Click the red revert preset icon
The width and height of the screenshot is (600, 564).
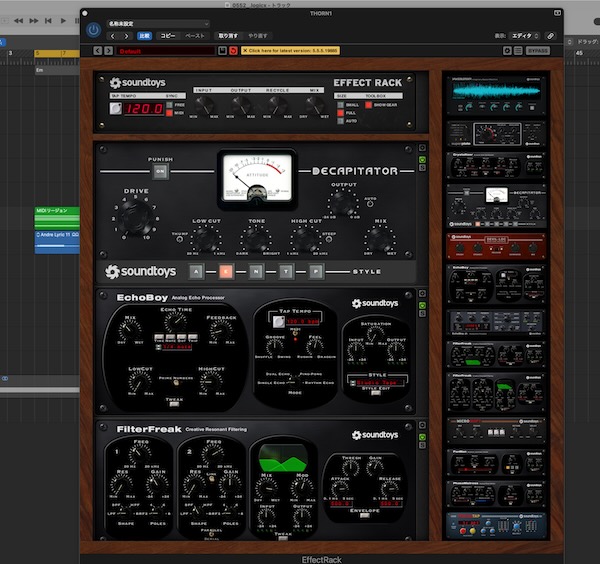pos(233,51)
